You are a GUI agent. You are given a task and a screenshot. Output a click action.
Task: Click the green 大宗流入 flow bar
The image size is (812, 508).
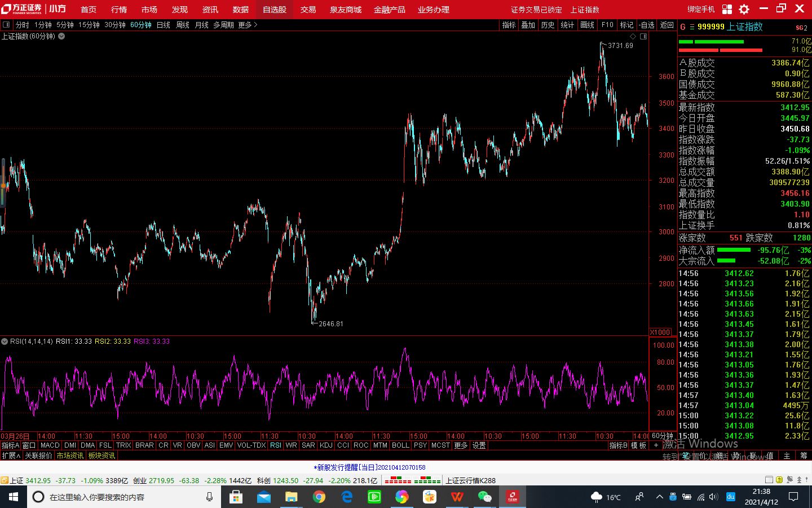726,260
